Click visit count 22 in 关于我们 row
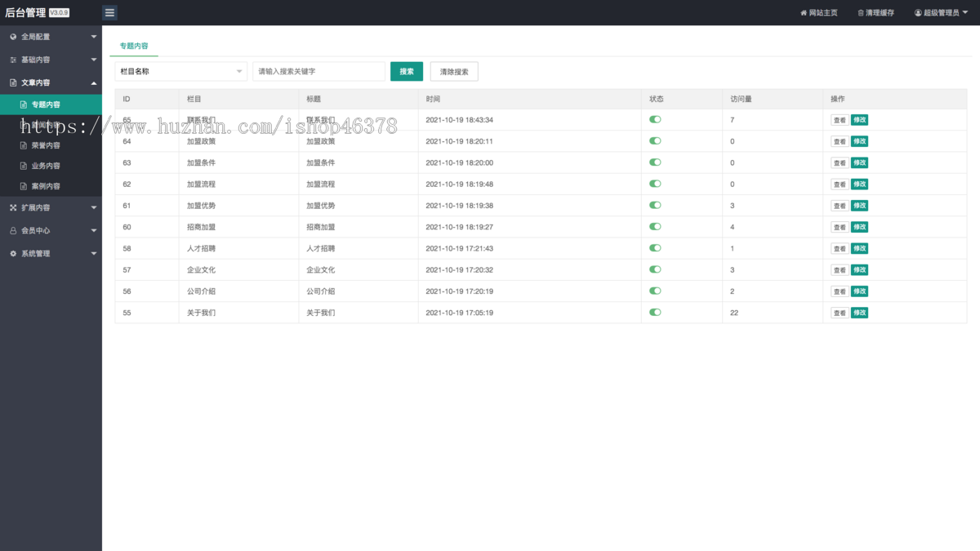The height and width of the screenshot is (551, 980). 734,313
